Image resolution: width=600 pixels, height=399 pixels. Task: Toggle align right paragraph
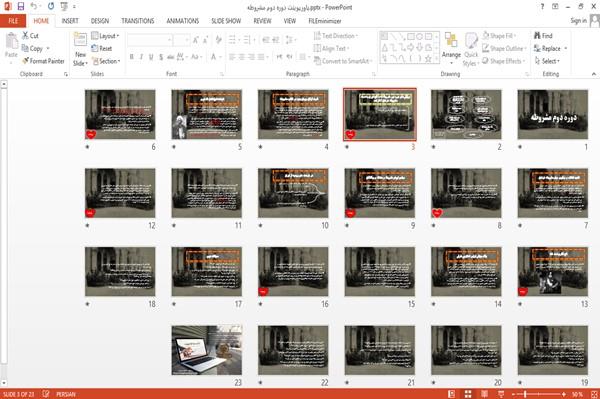click(251, 57)
